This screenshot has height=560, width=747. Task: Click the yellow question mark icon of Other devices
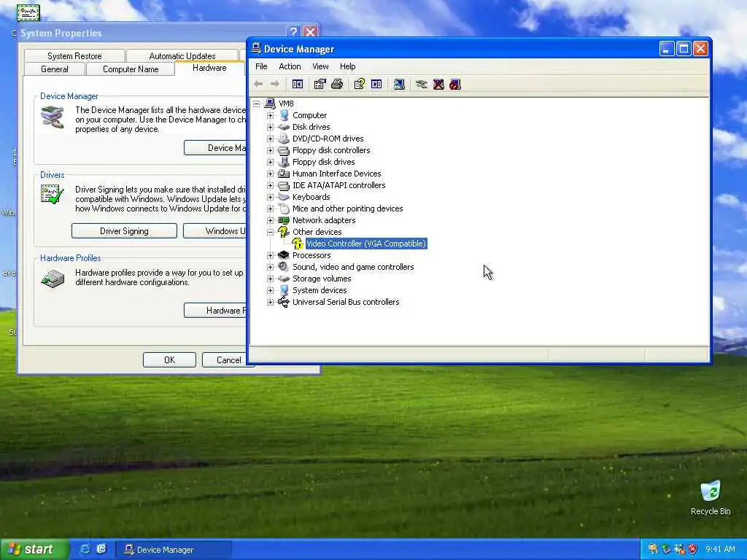pos(284,232)
